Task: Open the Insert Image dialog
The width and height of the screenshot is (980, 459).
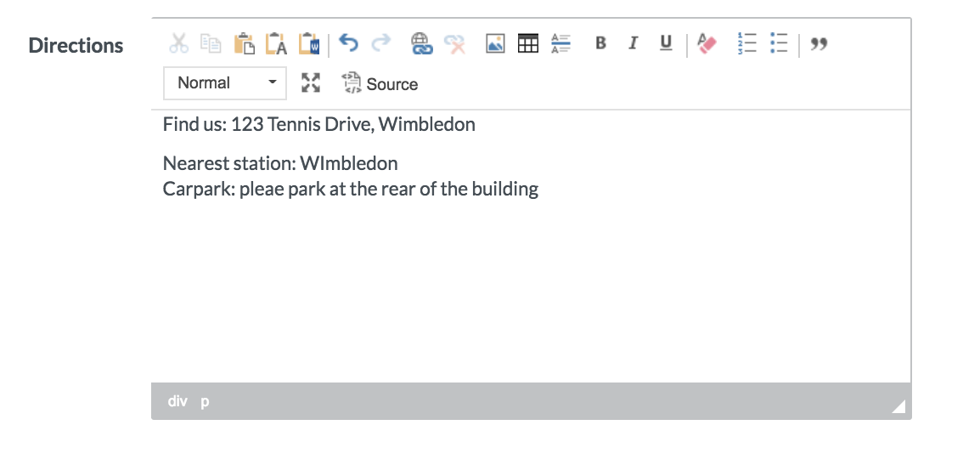Action: [495, 43]
